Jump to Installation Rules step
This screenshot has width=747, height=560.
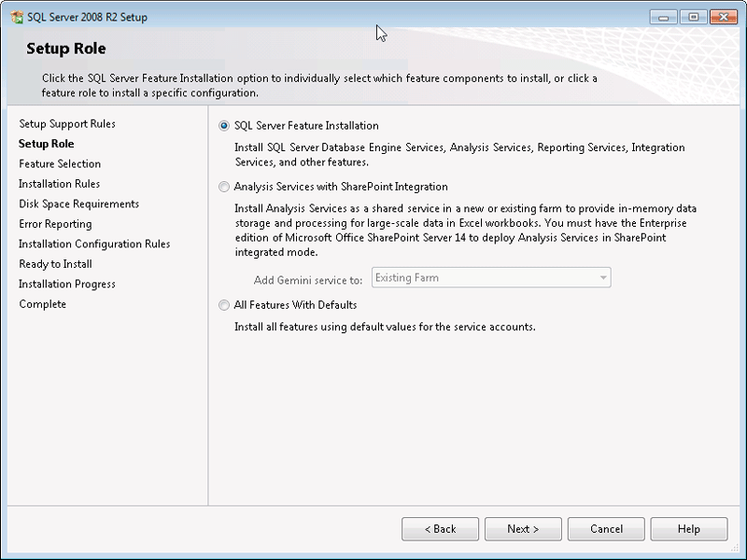coord(59,184)
